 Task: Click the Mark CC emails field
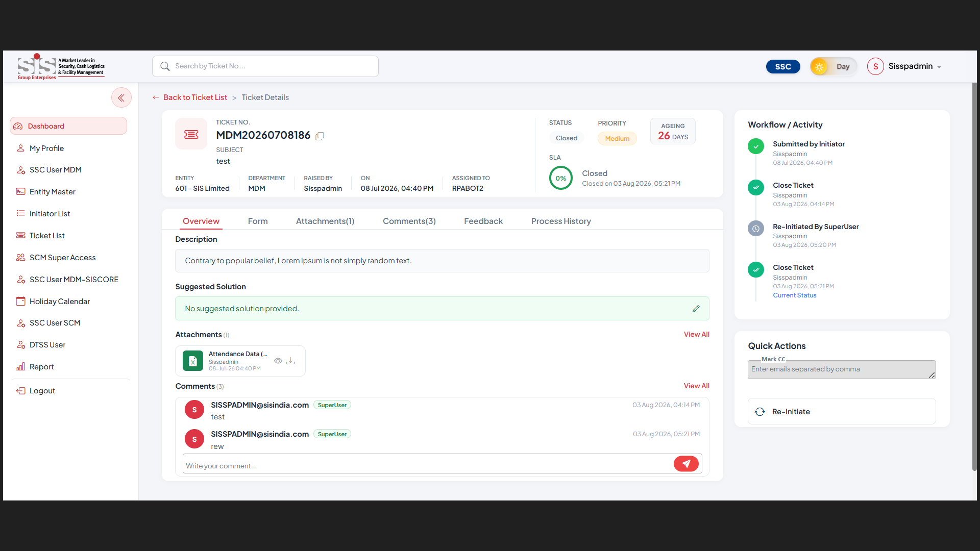[842, 369]
